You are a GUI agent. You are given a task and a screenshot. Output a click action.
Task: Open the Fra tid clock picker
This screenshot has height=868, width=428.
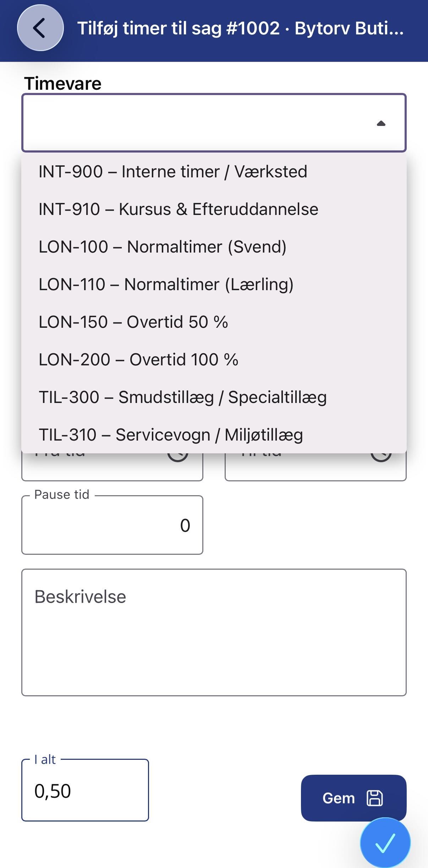tap(178, 457)
